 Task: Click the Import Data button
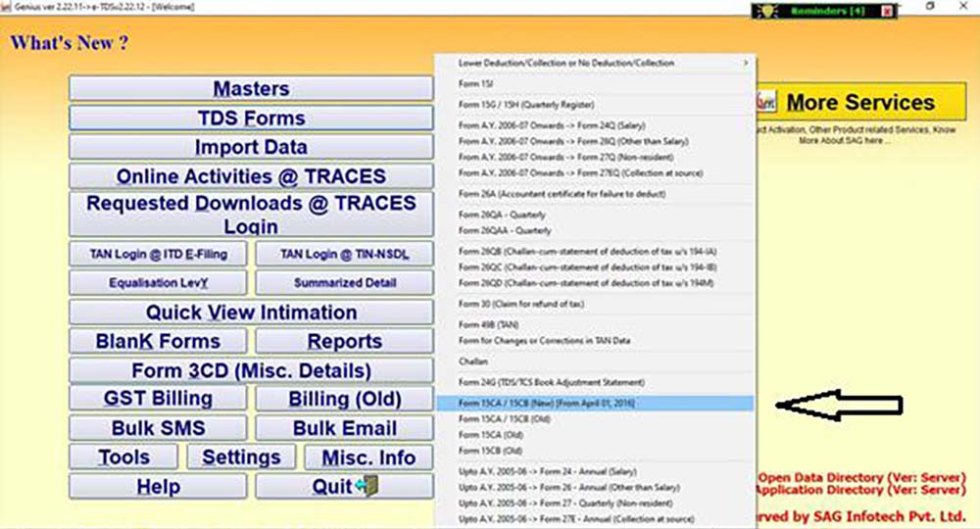pos(251,148)
